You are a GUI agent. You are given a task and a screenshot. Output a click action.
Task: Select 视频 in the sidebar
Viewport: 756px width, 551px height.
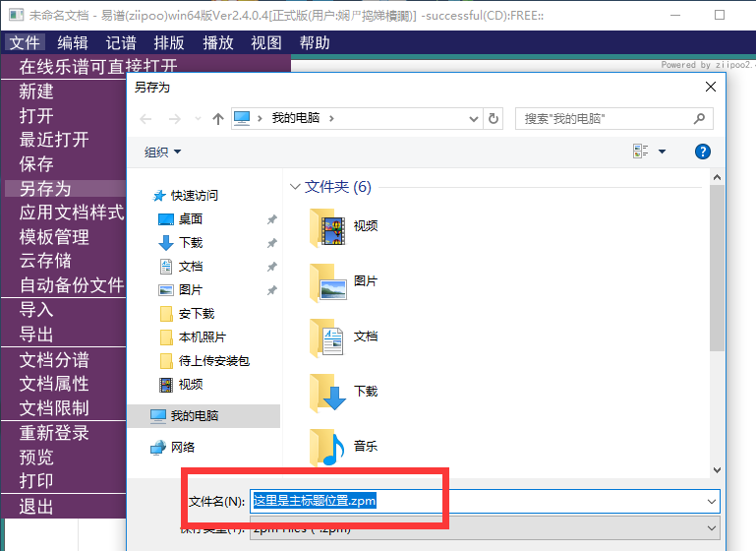click(180, 385)
